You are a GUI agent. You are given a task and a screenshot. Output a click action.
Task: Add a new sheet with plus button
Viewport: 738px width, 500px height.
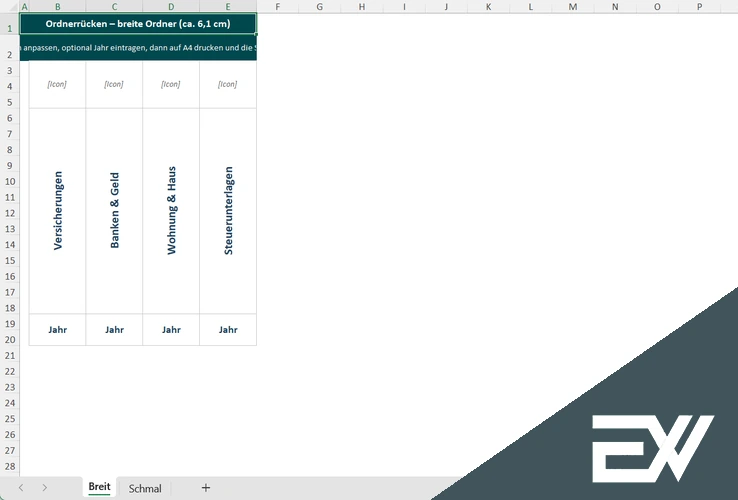[206, 488]
